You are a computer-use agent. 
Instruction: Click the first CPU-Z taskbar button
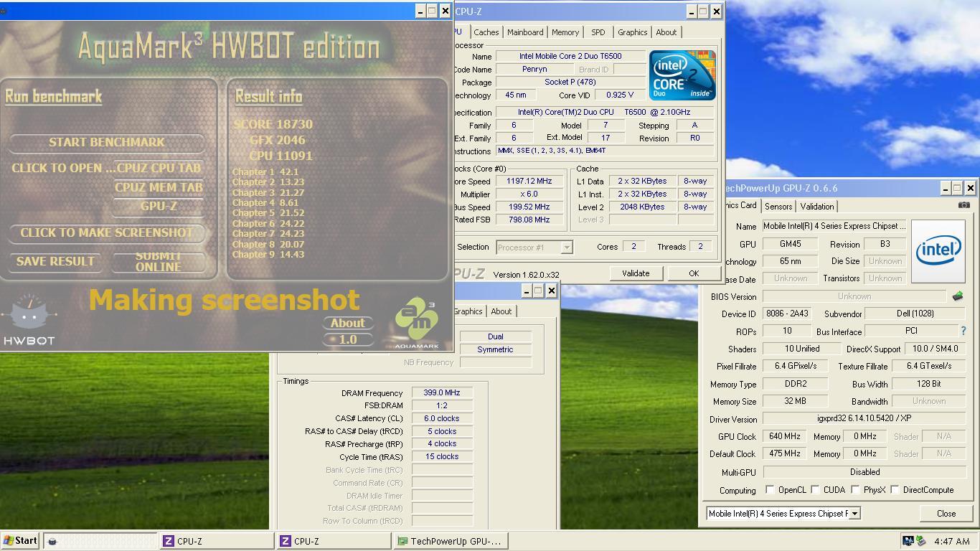pos(217,542)
